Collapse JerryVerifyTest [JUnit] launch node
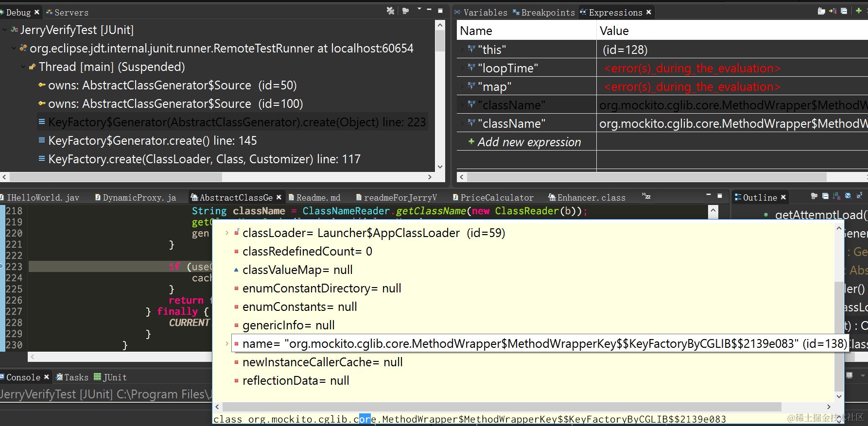 (5, 30)
